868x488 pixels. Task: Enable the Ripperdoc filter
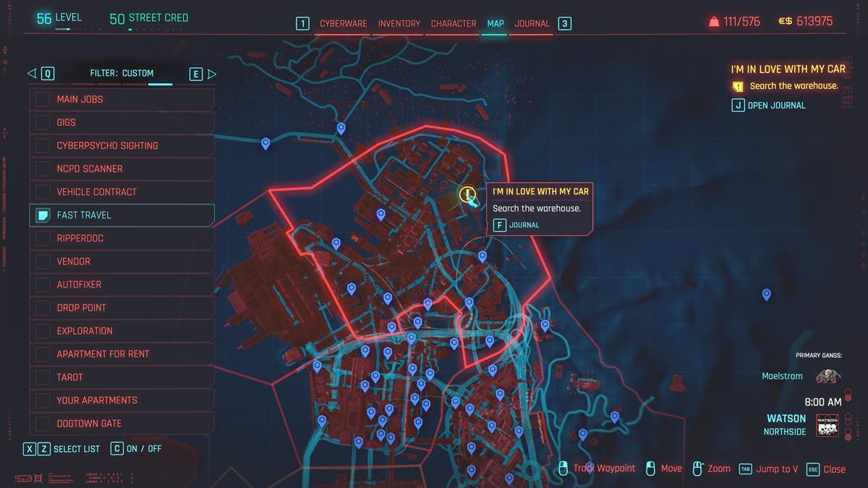43,238
